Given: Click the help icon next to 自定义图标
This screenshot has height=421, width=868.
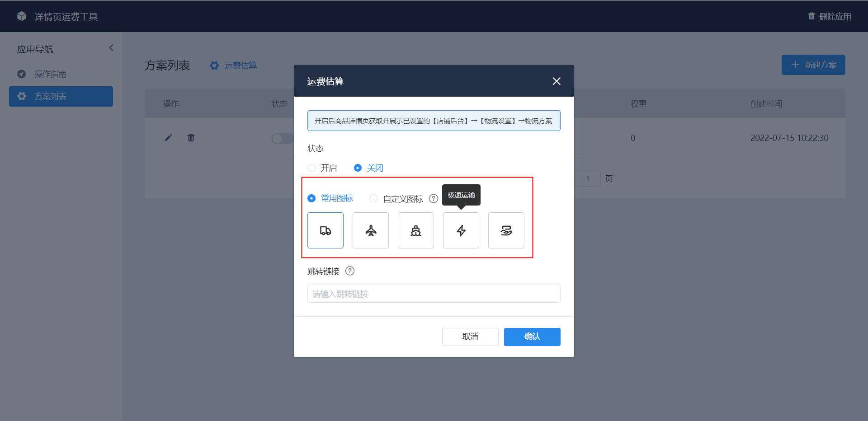Looking at the screenshot, I should point(434,199).
